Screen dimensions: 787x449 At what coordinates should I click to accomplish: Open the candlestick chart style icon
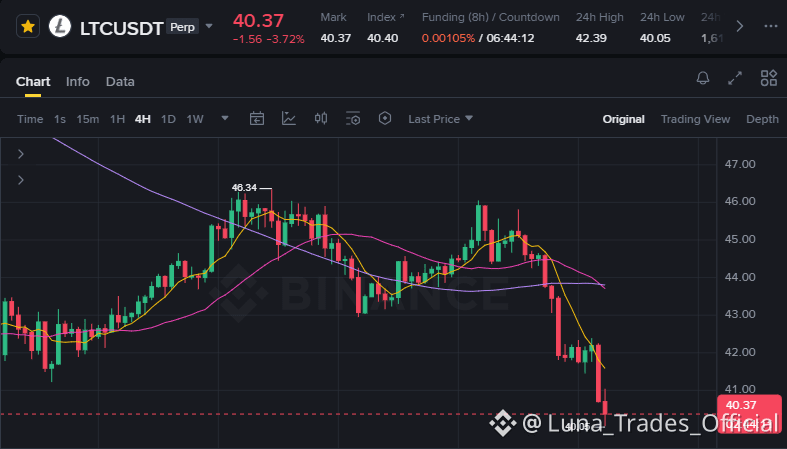(x=321, y=118)
